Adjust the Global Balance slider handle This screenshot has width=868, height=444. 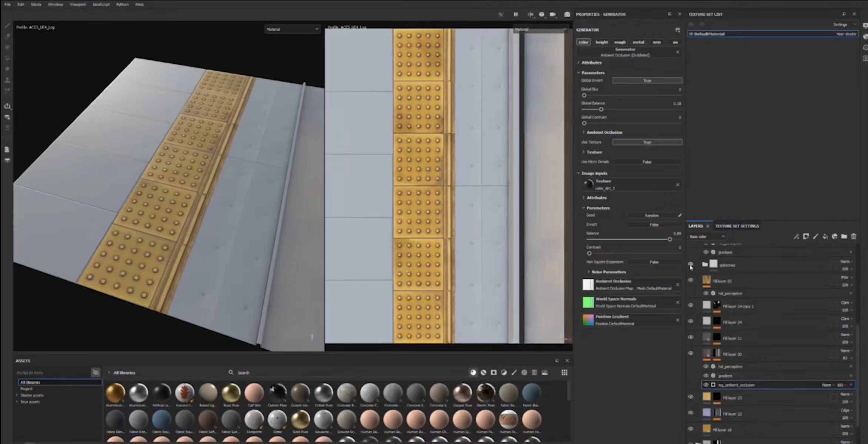(x=601, y=110)
